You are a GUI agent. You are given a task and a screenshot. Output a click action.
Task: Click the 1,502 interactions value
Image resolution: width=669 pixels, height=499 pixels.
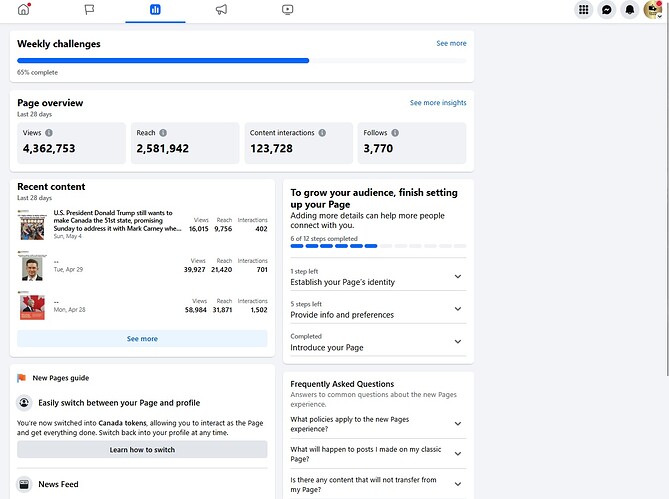(259, 310)
